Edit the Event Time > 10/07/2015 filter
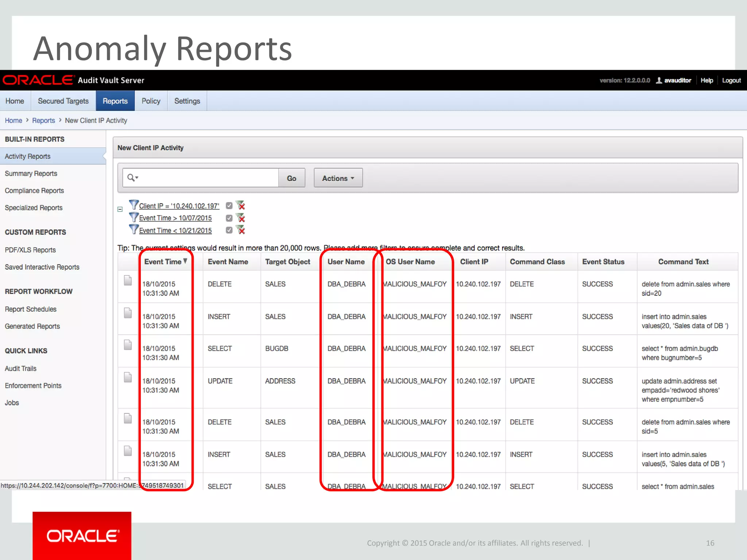 (175, 218)
